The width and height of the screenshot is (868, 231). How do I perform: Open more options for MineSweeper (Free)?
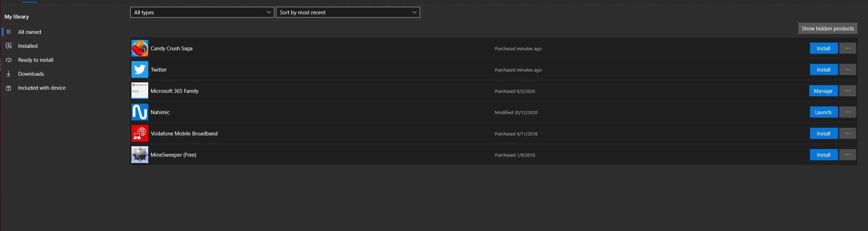[848, 155]
